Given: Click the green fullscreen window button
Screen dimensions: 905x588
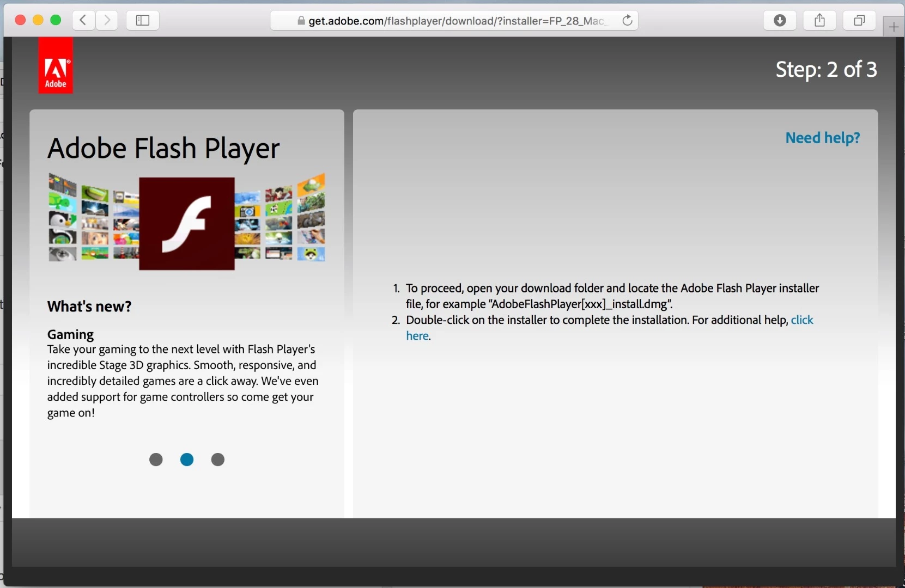Looking at the screenshot, I should tap(56, 20).
